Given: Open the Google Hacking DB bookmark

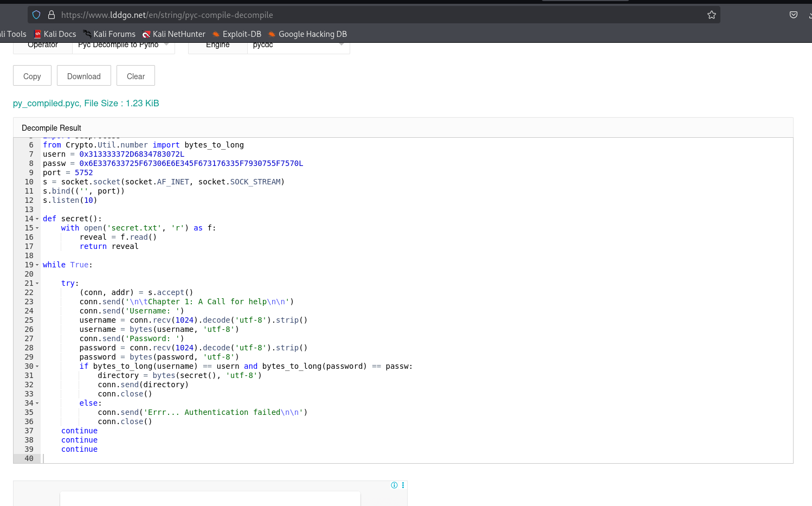Looking at the screenshot, I should (307, 34).
